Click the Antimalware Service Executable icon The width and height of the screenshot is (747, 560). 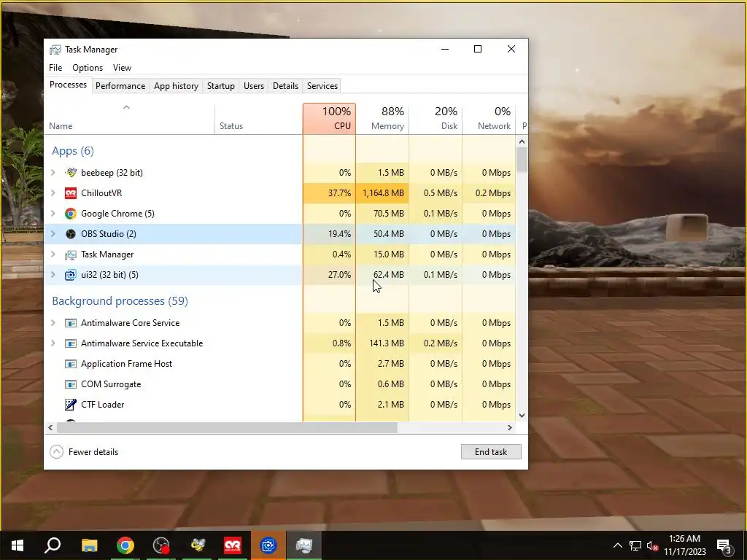pyautogui.click(x=71, y=343)
